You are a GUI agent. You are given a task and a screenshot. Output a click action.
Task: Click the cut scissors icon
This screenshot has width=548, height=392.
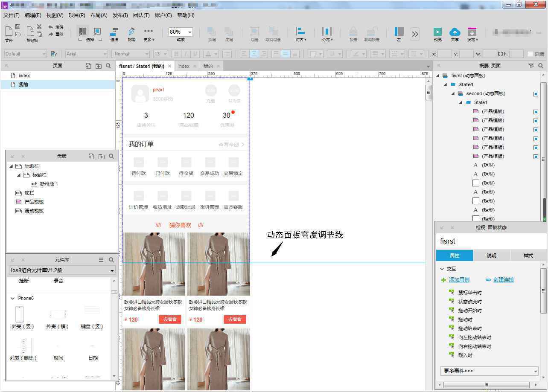[x=39, y=27]
